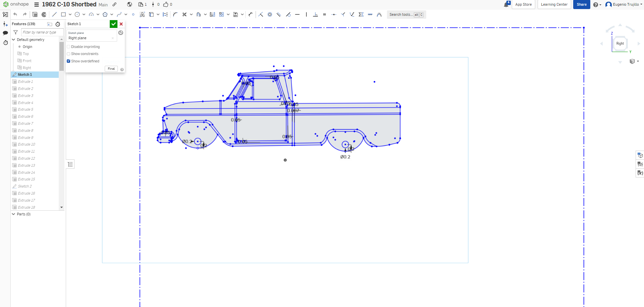This screenshot has height=307, width=644.
Task: Apply the Curvature constraint
Action: [x=379, y=14]
